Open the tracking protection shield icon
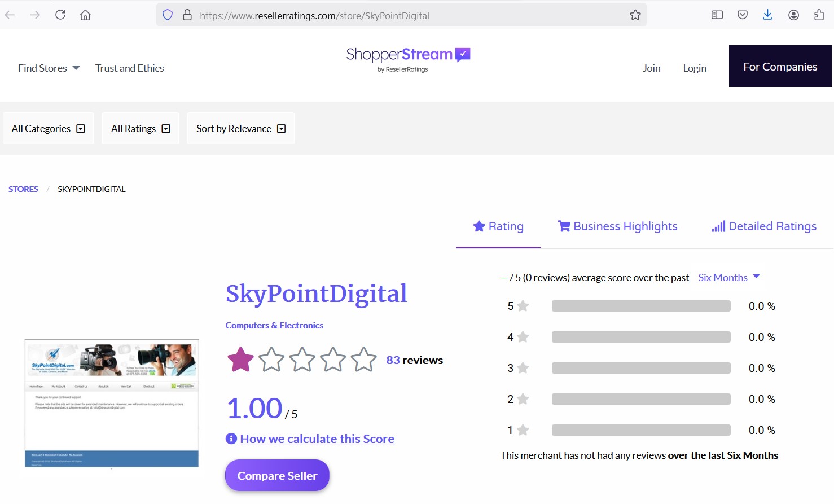The width and height of the screenshot is (834, 504). tap(168, 15)
